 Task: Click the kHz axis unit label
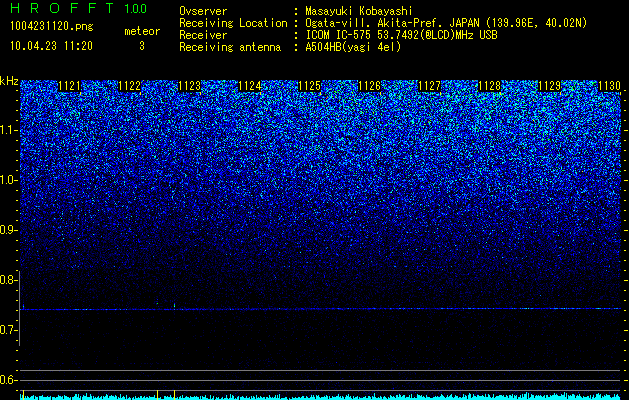click(9, 81)
